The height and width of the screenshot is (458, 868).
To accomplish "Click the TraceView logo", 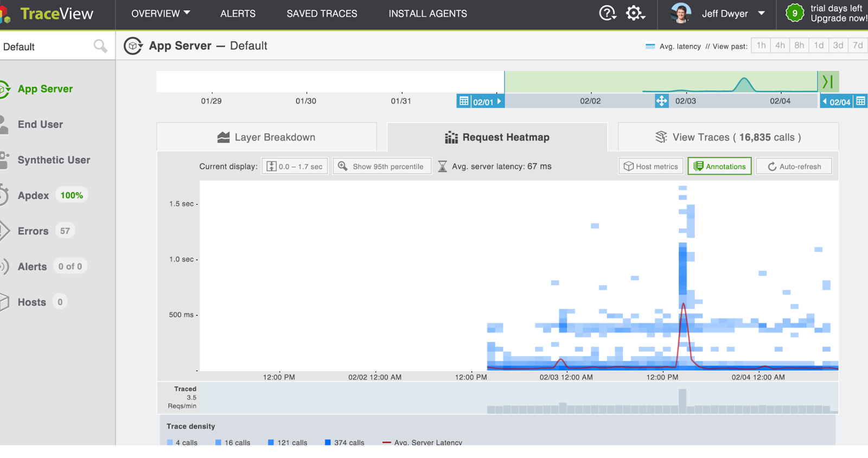I will [x=48, y=14].
